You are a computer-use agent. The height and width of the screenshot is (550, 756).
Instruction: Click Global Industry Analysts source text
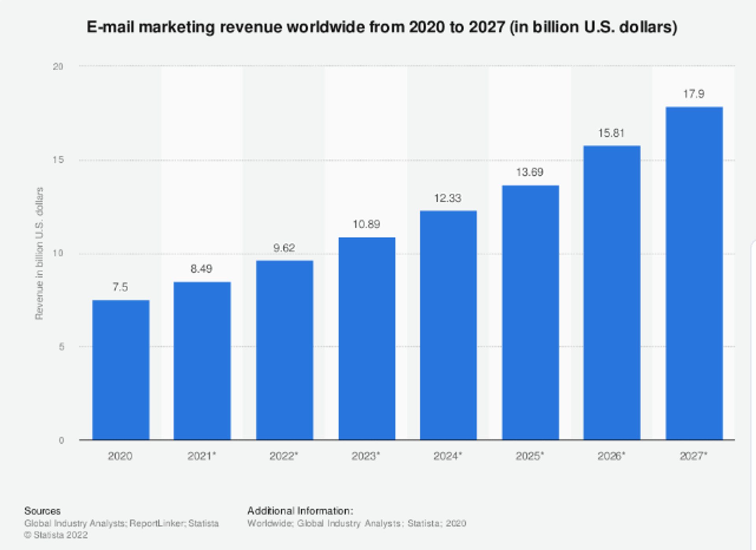pos(75,523)
